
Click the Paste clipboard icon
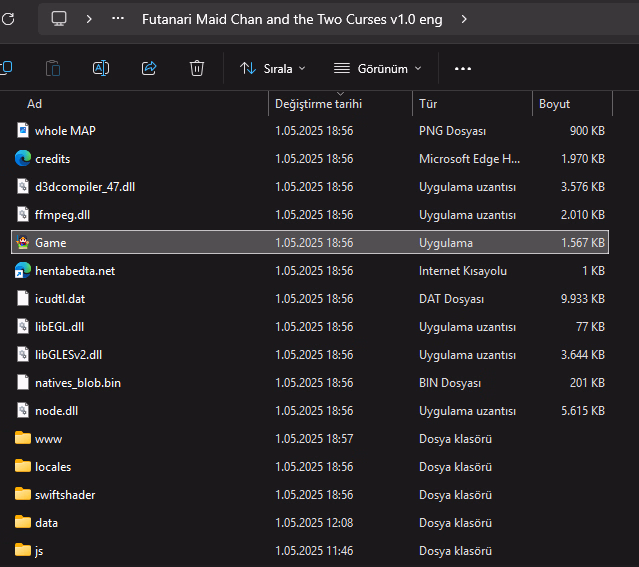(x=53, y=68)
